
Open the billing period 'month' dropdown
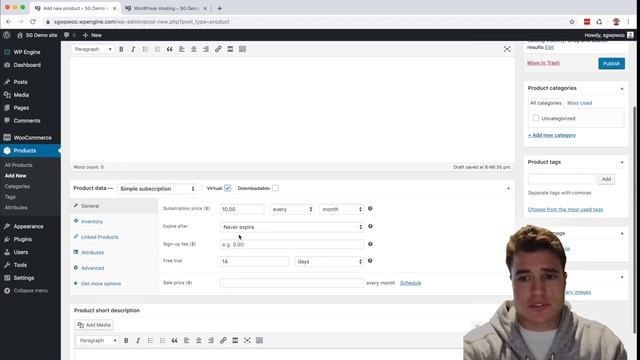pyautogui.click(x=341, y=209)
